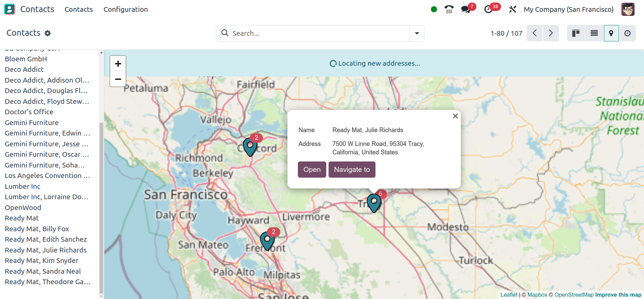Zoom out on the map
Viewport: 644px width, 299px height.
(x=118, y=79)
